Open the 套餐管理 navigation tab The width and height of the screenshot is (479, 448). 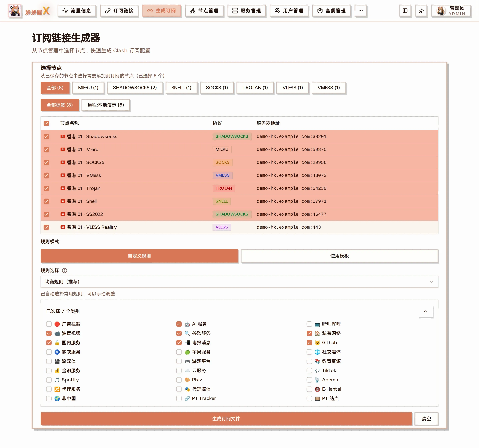[x=331, y=11]
